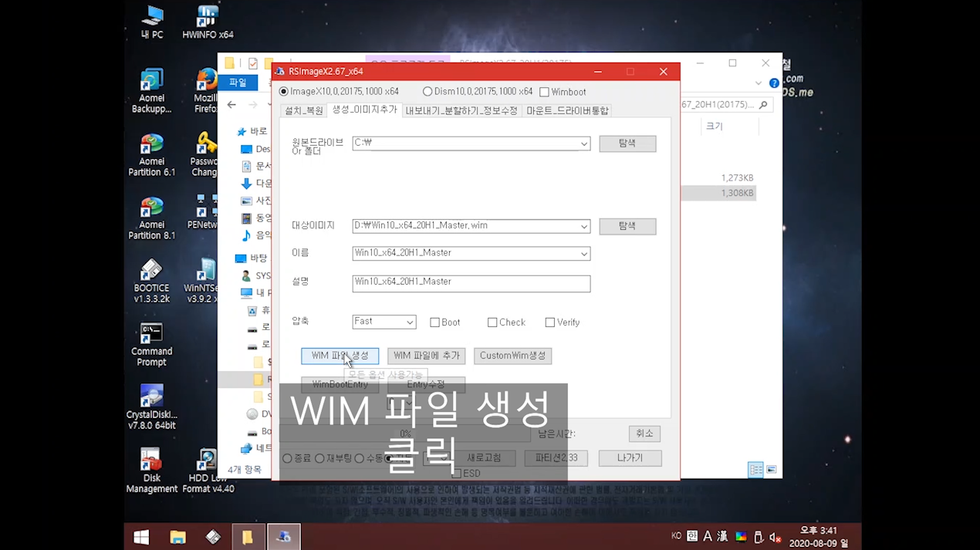This screenshot has width=980, height=550.
Task: Open the 압축 Fast compression dropdown
Action: [410, 322]
